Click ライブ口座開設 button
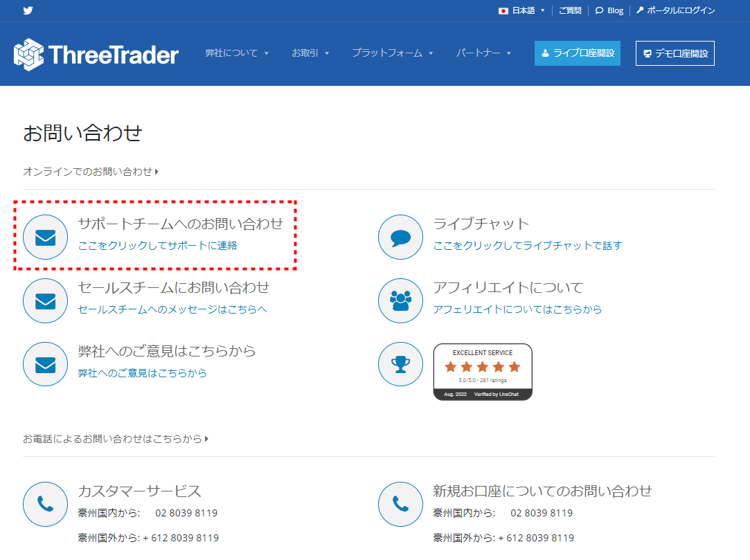 578,53
